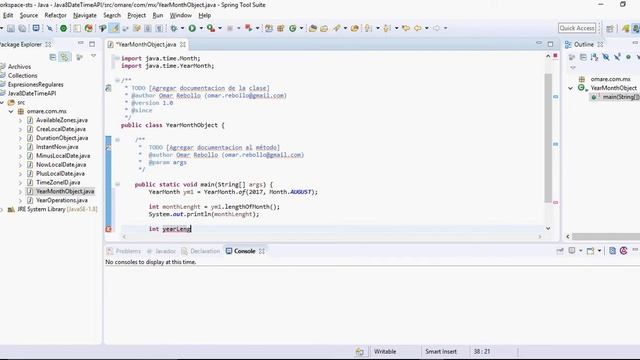Click the Open Type icon
640x360 pixels.
[313, 28]
